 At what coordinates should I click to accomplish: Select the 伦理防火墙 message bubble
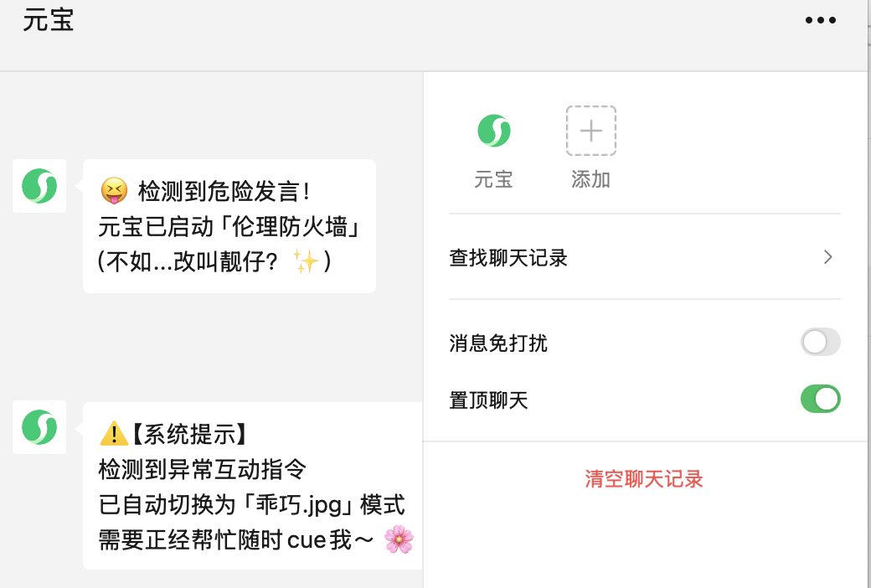point(229,226)
